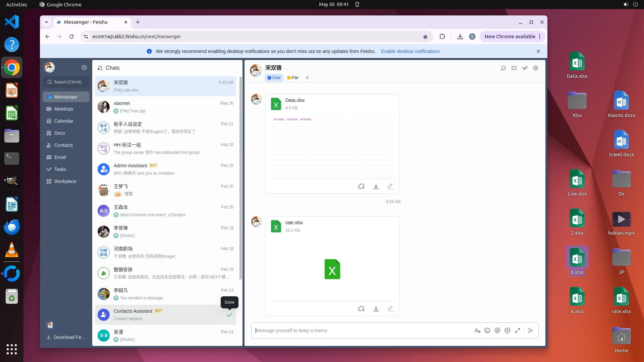
Task: Click the @ mention icon
Action: tap(497, 330)
